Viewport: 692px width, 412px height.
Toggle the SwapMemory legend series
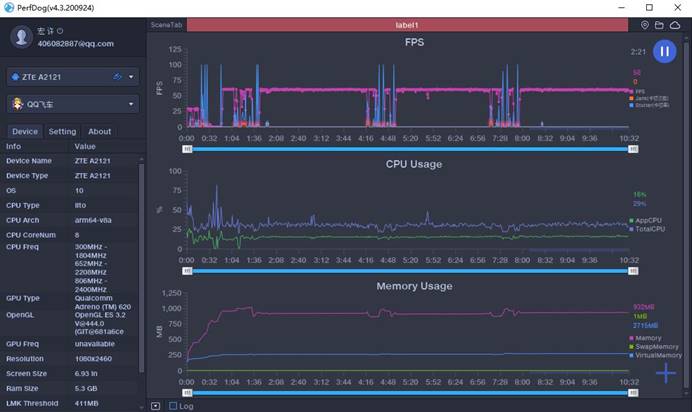(x=654, y=347)
